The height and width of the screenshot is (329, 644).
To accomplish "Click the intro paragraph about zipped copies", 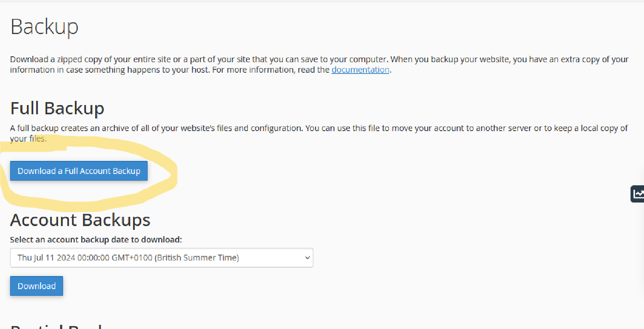I will click(294, 60).
